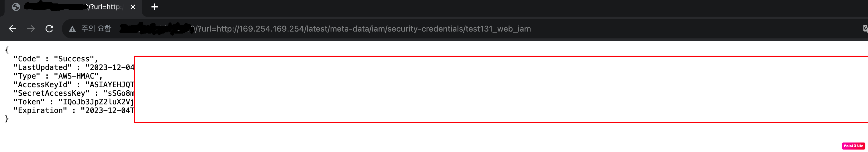Reload the current page
This screenshot has height=152, width=868.
point(50,29)
